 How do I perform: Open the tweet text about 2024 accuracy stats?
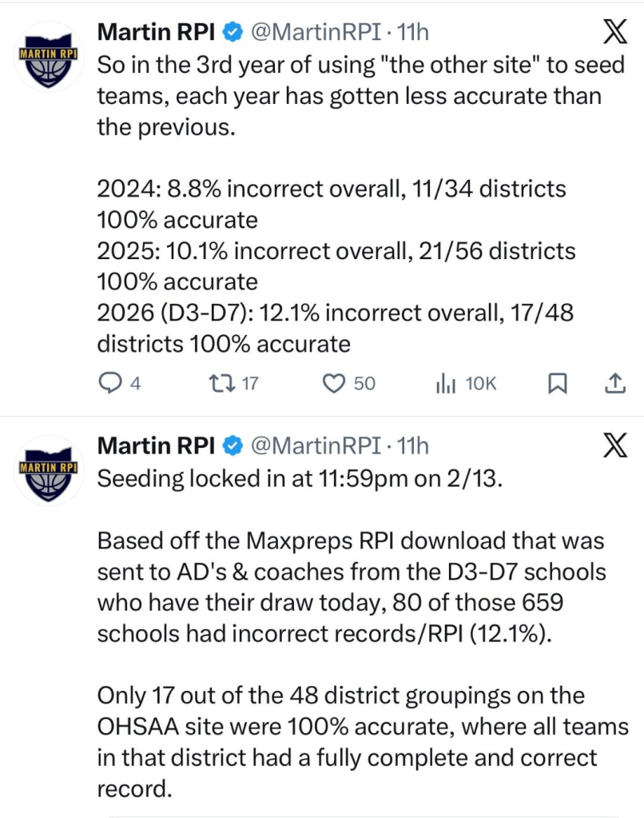(x=332, y=190)
